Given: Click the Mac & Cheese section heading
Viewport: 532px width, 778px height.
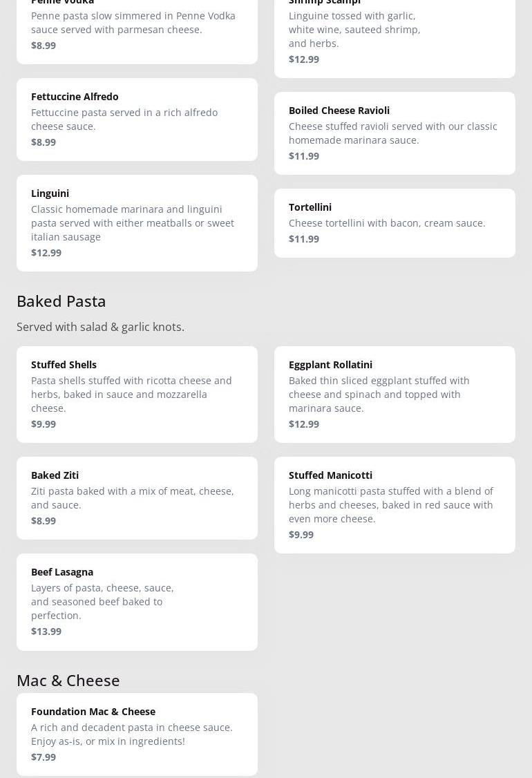Looking at the screenshot, I should click(x=68, y=680).
